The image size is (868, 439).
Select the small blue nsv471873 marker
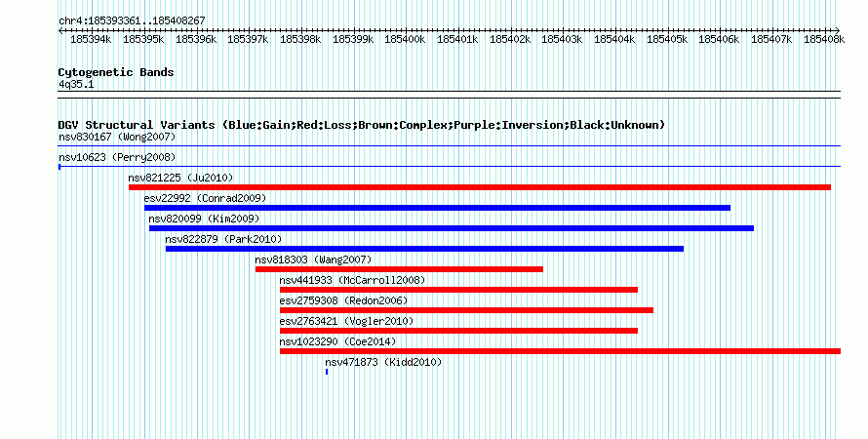coord(327,372)
